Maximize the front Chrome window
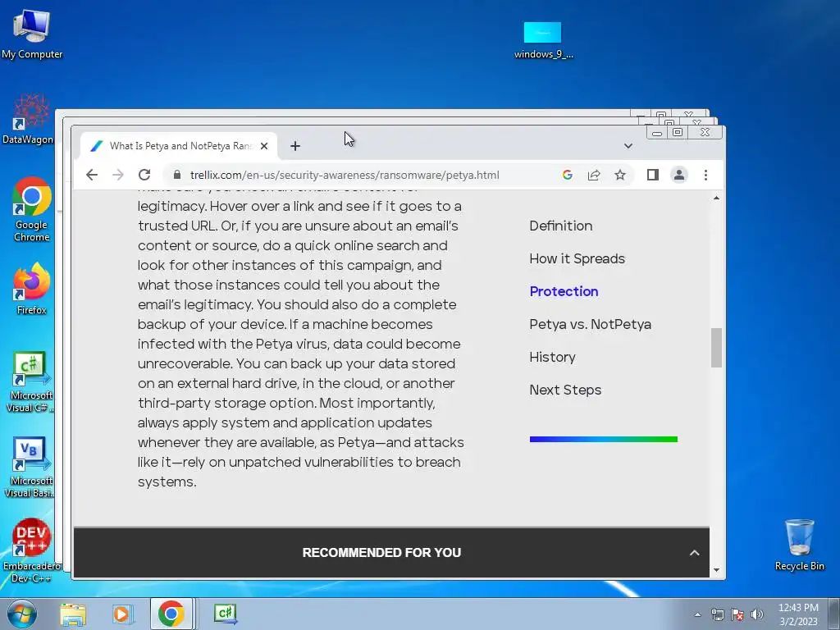The image size is (840, 630). [678, 132]
